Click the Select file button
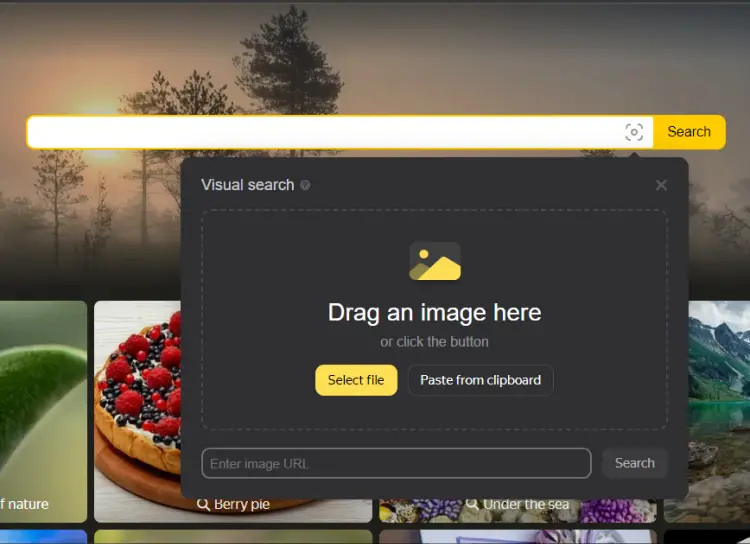The width and height of the screenshot is (750, 544). point(356,380)
